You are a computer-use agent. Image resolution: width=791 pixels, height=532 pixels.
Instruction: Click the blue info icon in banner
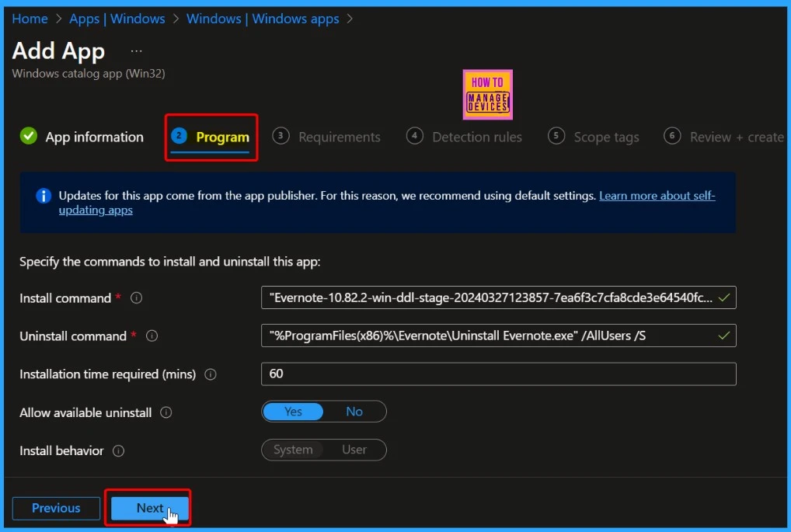click(x=44, y=196)
